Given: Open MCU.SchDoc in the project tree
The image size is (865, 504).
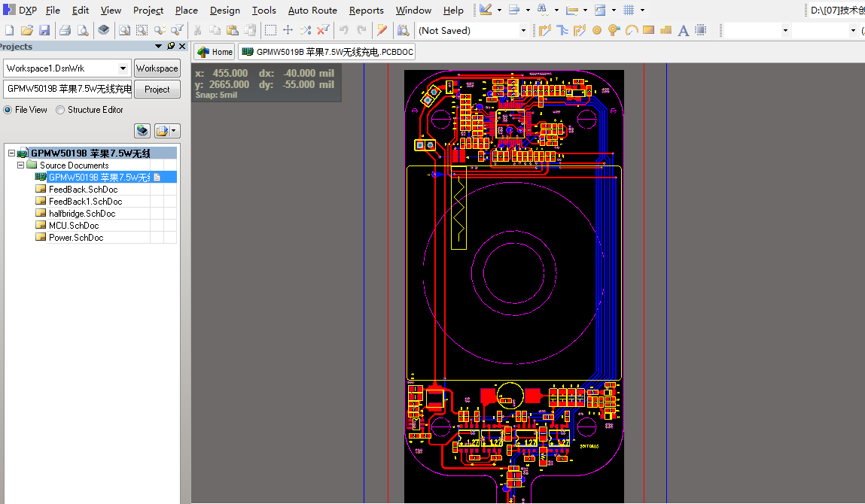Looking at the screenshot, I should pos(73,226).
